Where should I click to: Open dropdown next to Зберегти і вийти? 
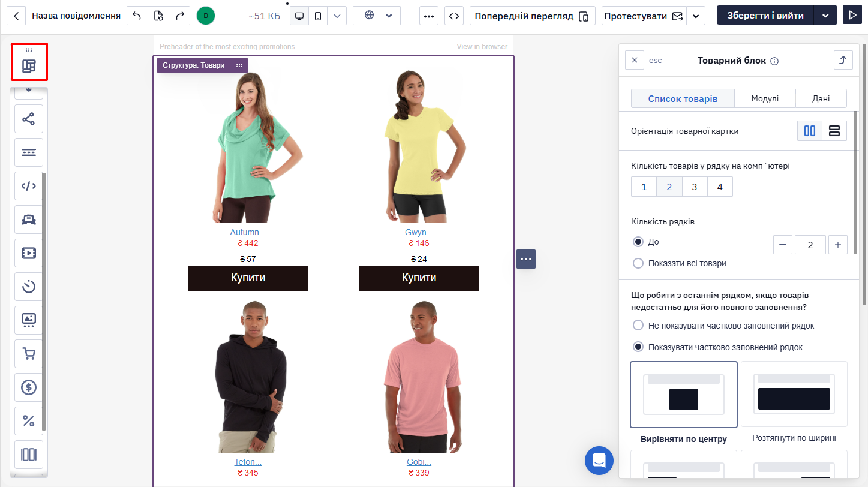pos(825,16)
